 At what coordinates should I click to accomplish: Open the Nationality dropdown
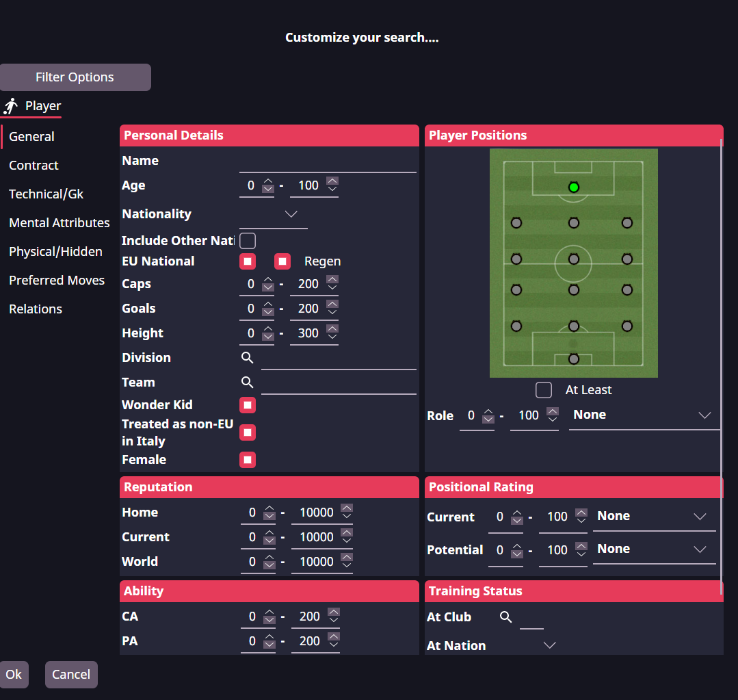click(291, 214)
